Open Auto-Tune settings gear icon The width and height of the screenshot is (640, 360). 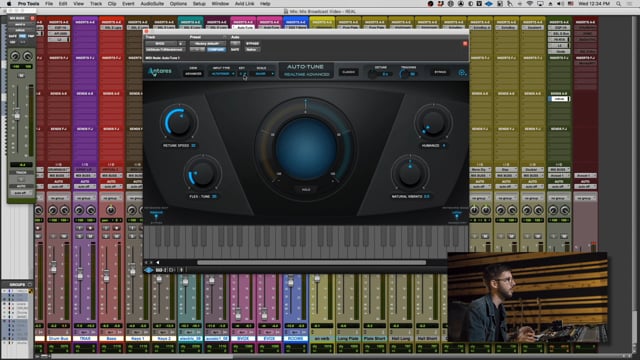tap(462, 73)
